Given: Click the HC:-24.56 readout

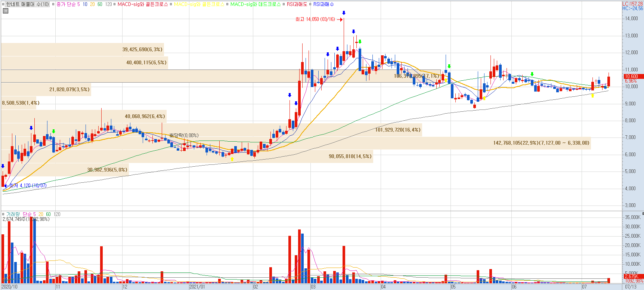Looking at the screenshot, I should tap(632, 8).
